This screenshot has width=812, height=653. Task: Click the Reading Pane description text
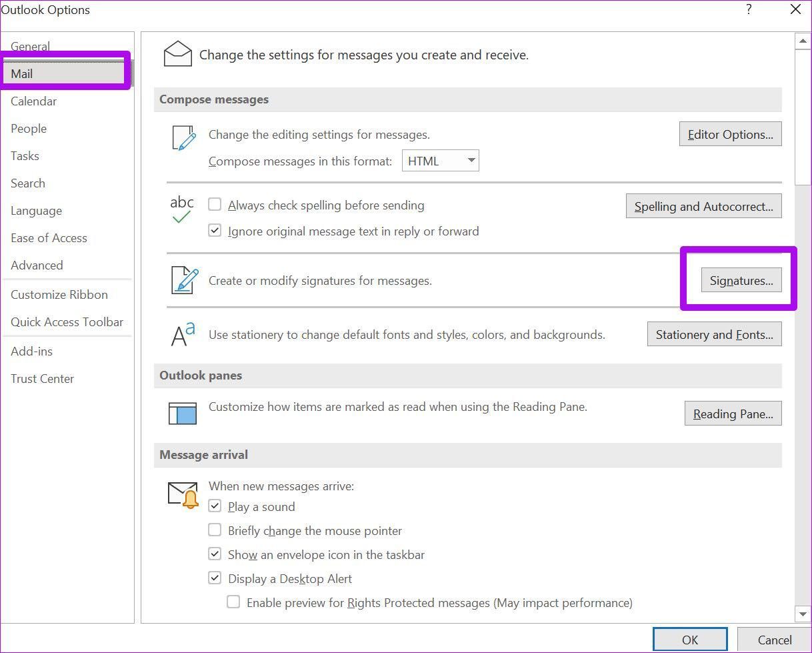point(398,407)
